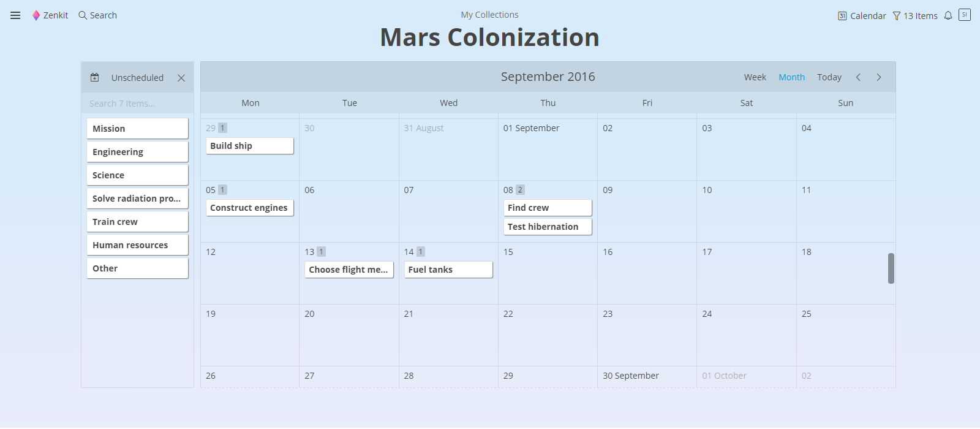Image resolution: width=980 pixels, height=429 pixels.
Task: Go to the previous month
Action: [x=858, y=77]
